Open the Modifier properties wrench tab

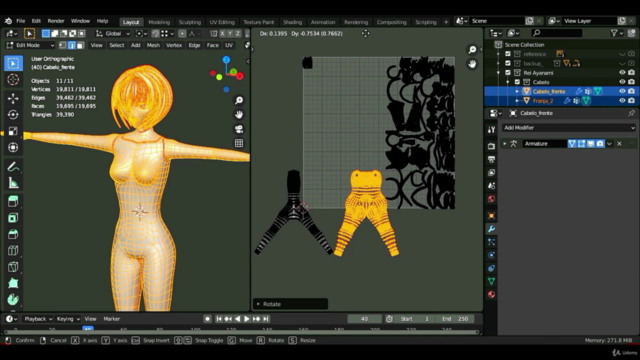[x=491, y=229]
